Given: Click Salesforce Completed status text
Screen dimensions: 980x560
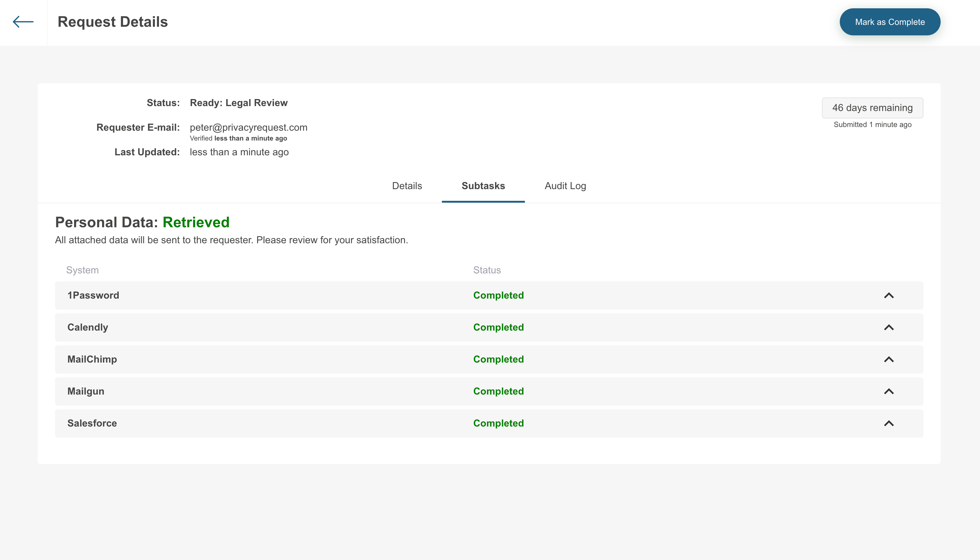Looking at the screenshot, I should coord(498,423).
